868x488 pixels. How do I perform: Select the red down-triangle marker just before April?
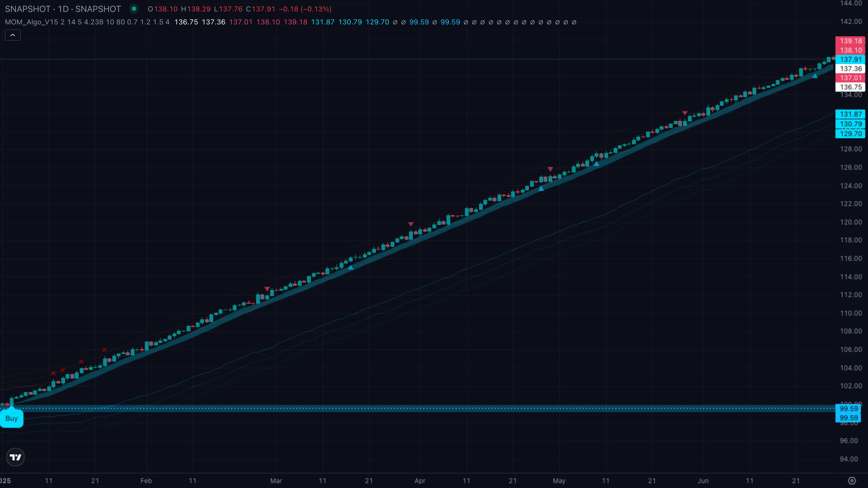pyautogui.click(x=411, y=224)
